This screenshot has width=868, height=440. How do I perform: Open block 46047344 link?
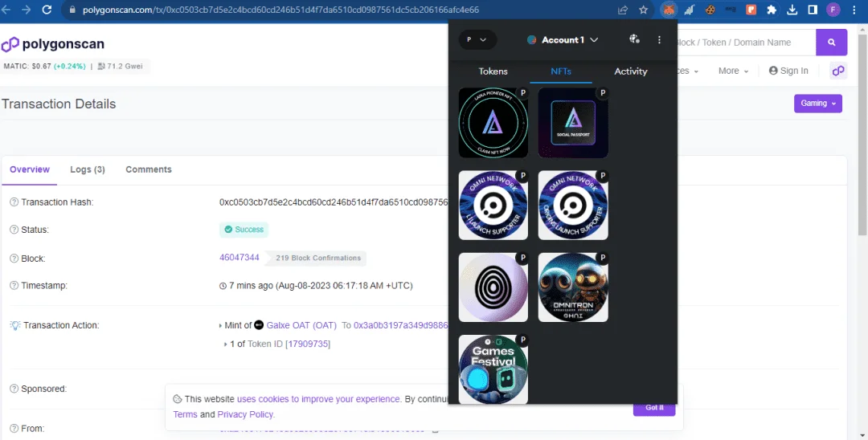[240, 258]
